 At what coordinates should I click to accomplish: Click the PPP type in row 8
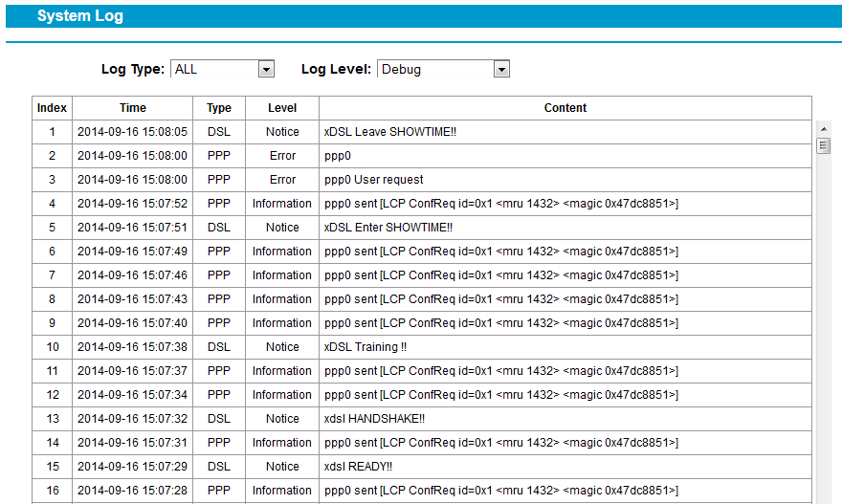coord(219,299)
